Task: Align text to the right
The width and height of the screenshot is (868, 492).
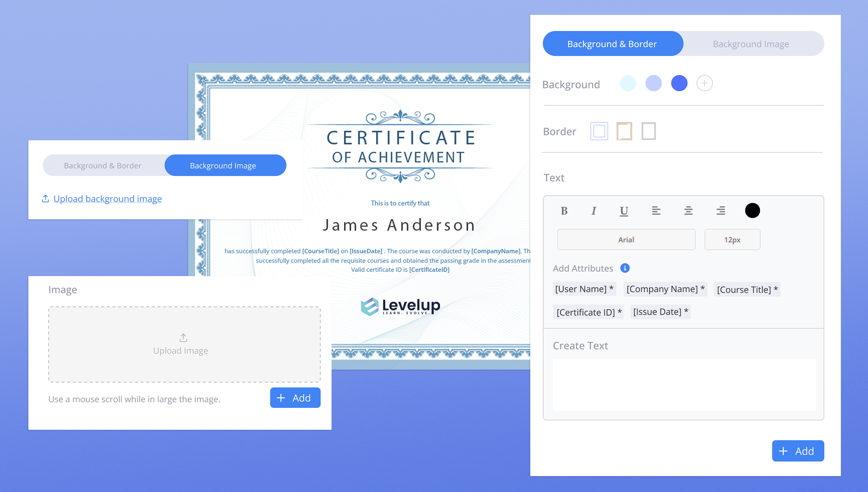Action: [x=720, y=211]
